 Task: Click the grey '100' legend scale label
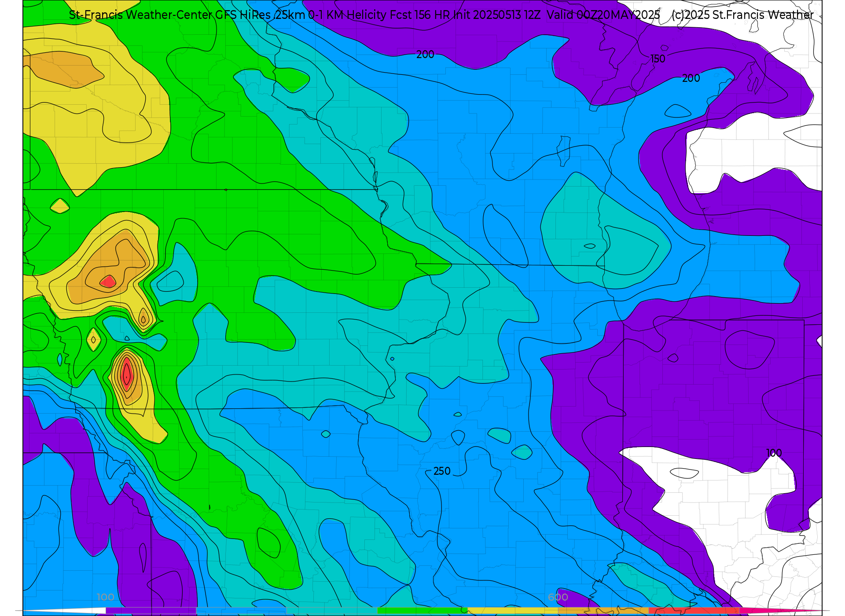[105, 597]
